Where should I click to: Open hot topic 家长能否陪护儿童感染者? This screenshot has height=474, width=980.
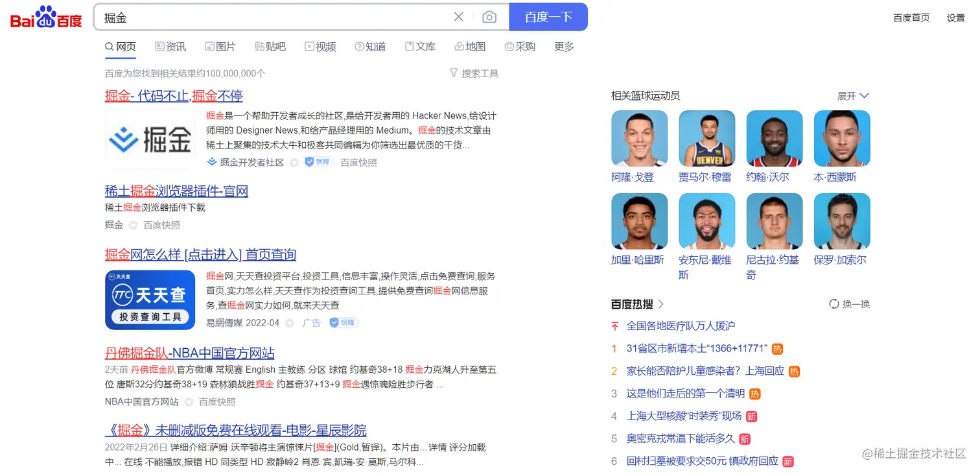[x=705, y=371]
